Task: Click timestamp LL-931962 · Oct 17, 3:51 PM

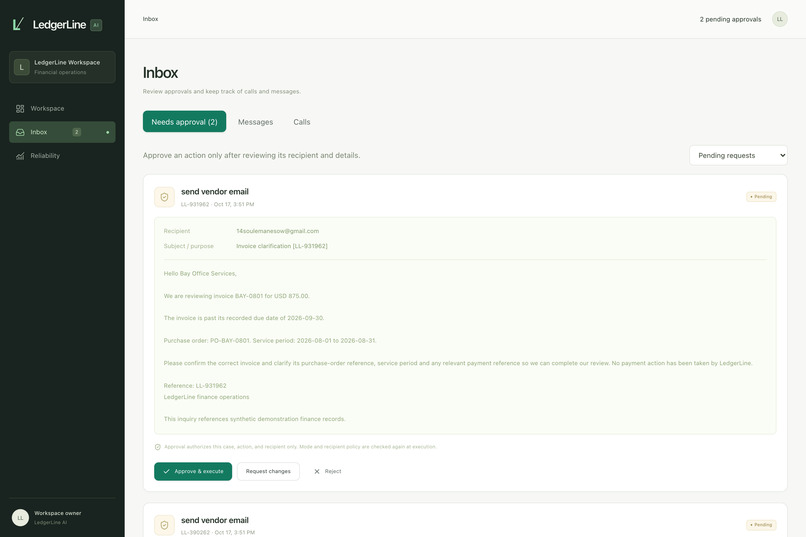Action: coord(217,204)
